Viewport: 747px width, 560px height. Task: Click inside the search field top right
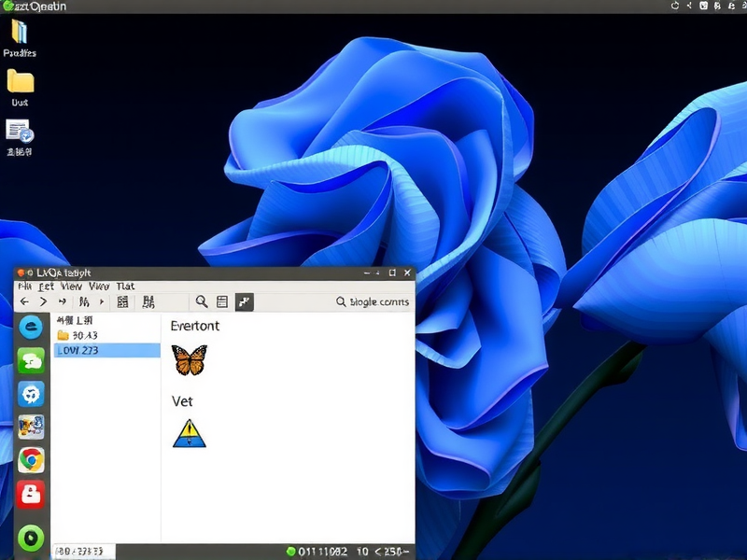[x=372, y=301]
